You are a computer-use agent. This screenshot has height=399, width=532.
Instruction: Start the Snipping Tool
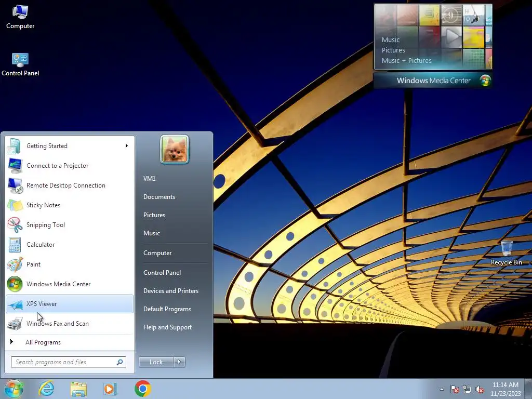tap(70, 224)
